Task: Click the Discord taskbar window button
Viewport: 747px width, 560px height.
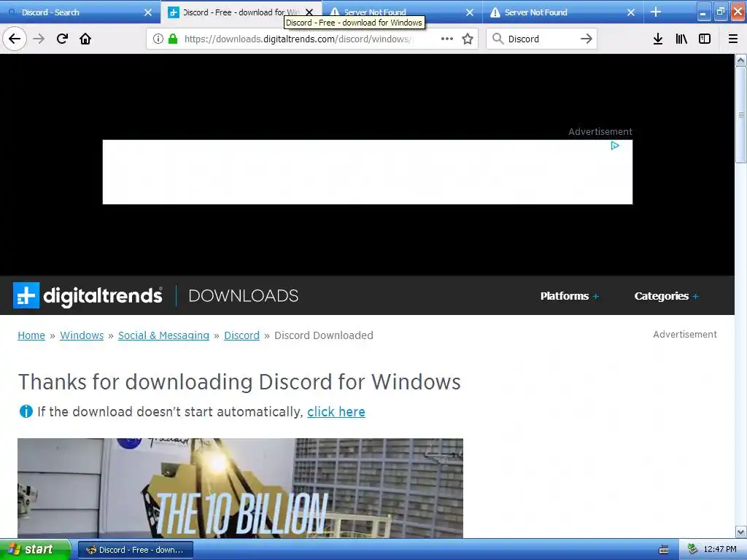Action: [x=135, y=550]
